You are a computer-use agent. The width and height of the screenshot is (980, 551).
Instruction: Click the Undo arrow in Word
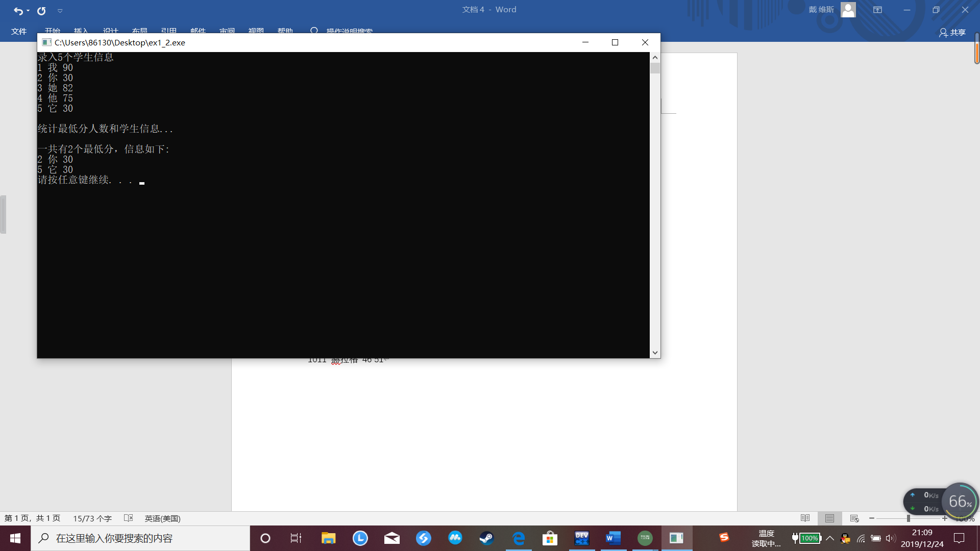[18, 10]
